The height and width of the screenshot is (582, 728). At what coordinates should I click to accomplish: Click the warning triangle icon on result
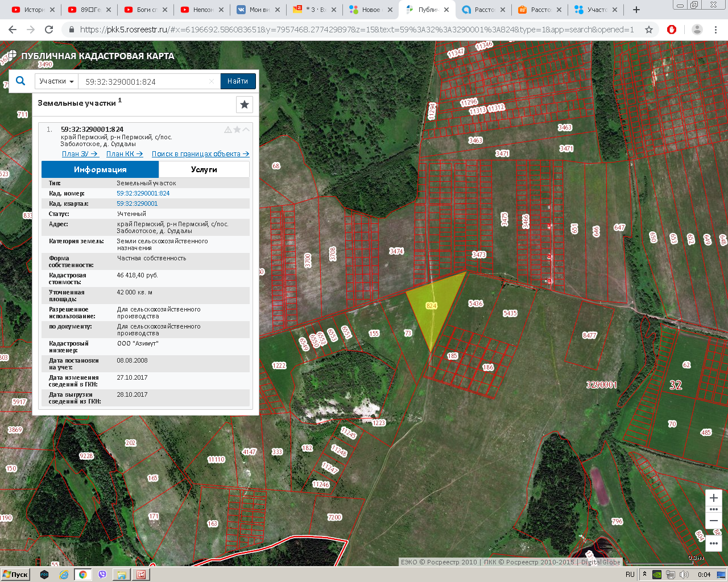(228, 130)
